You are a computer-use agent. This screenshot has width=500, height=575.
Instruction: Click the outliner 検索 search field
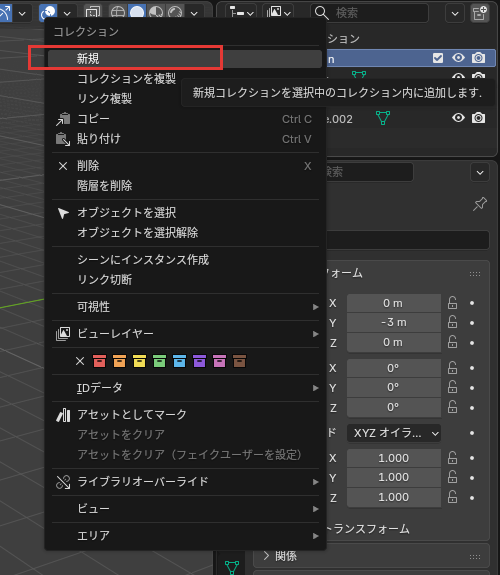[369, 13]
